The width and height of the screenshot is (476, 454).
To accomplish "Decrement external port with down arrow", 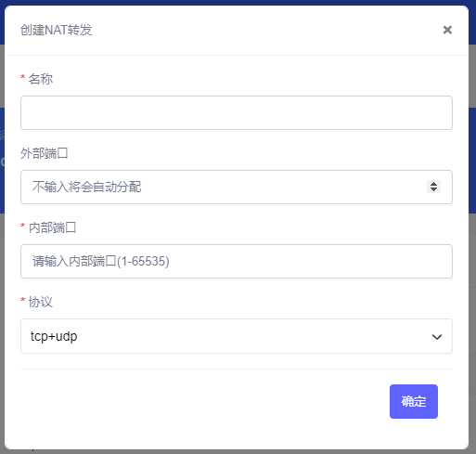I will click(x=433, y=189).
